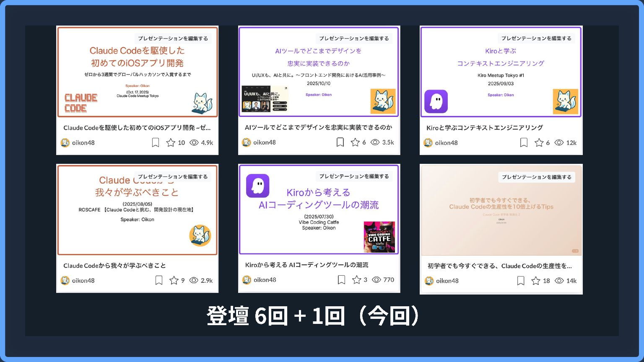Image resolution: width=644 pixels, height=362 pixels.
Task: Open title link Claude Codeを駆使した初めてのiOSアプリ開発
Action: [137, 128]
